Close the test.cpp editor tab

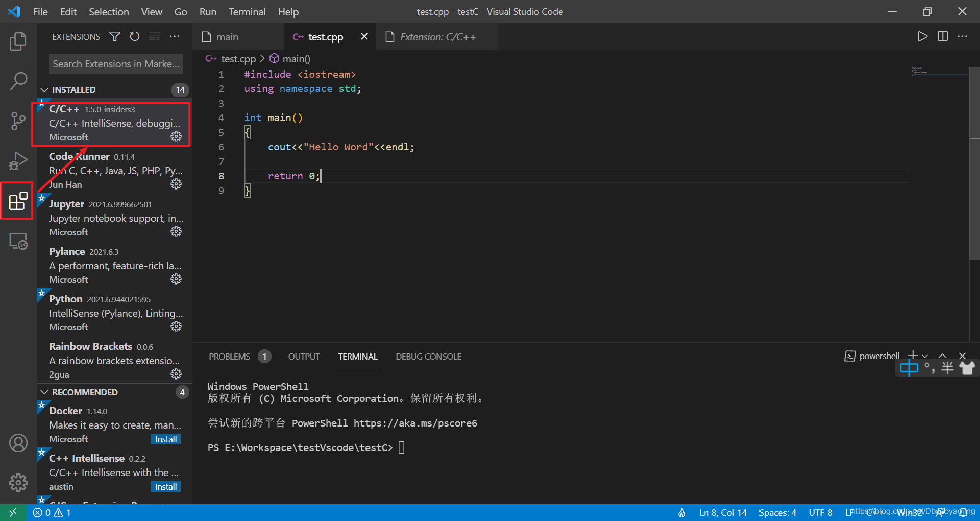(364, 36)
